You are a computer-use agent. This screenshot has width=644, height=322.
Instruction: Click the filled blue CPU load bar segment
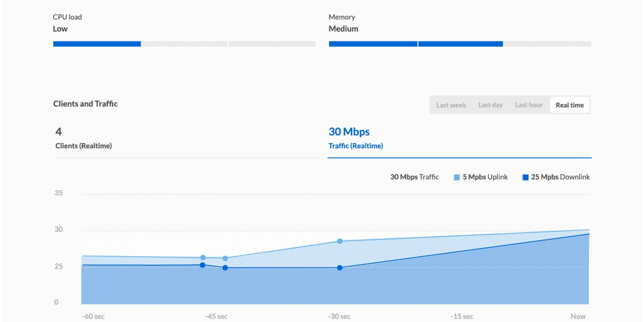(x=97, y=44)
